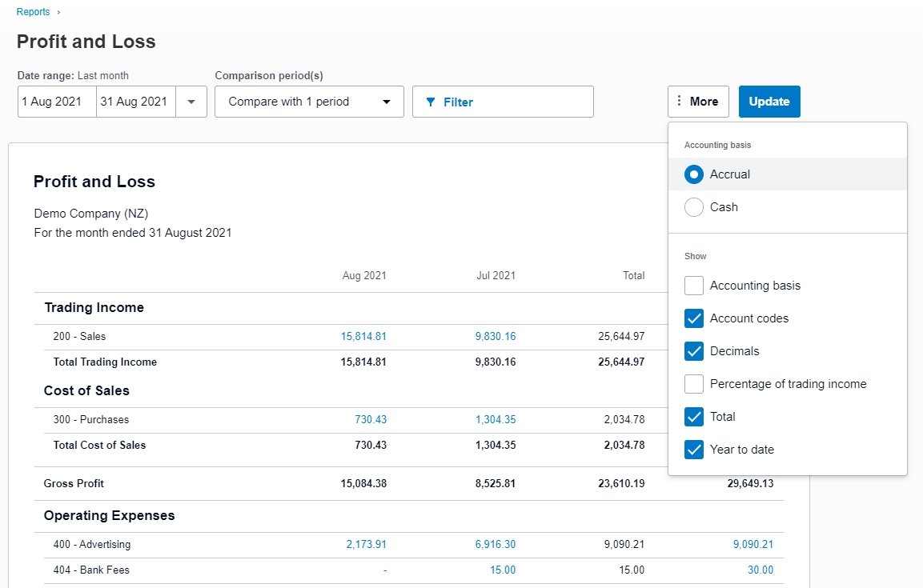The image size is (923, 588).
Task: Click the Update button
Action: [768, 102]
